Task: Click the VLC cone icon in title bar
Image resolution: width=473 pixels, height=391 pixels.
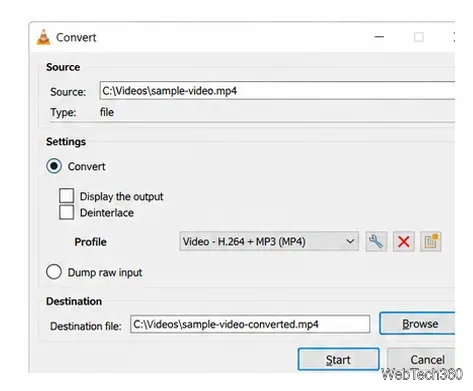Action: pos(44,37)
